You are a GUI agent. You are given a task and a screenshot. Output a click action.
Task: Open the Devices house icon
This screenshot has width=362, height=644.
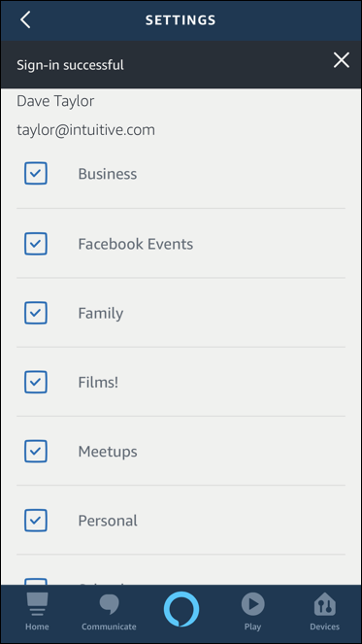(x=325, y=604)
